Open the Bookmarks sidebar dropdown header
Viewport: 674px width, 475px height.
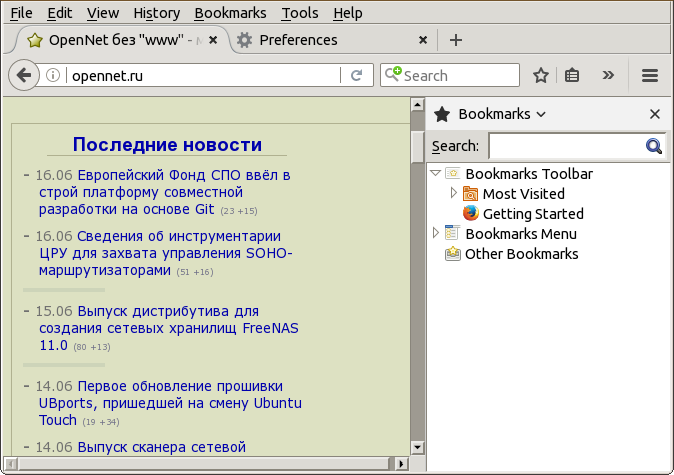click(x=500, y=114)
